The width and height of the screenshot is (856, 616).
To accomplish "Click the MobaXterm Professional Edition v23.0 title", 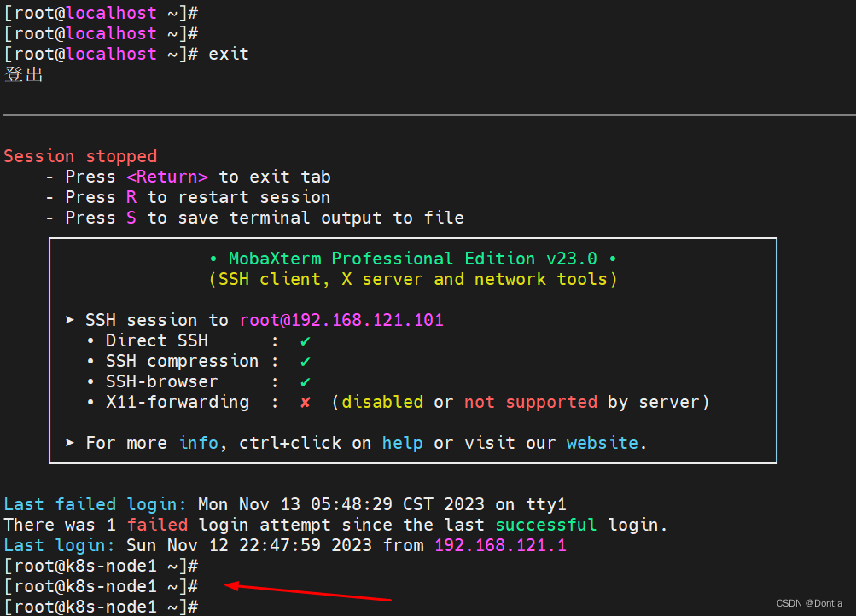I will coord(413,259).
